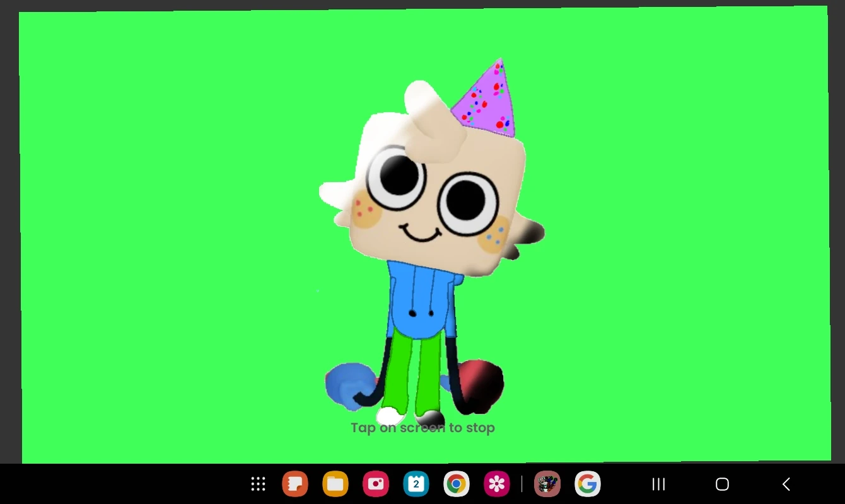The image size is (845, 504).
Task: Open the Gallery flower icon
Action: pos(496,484)
